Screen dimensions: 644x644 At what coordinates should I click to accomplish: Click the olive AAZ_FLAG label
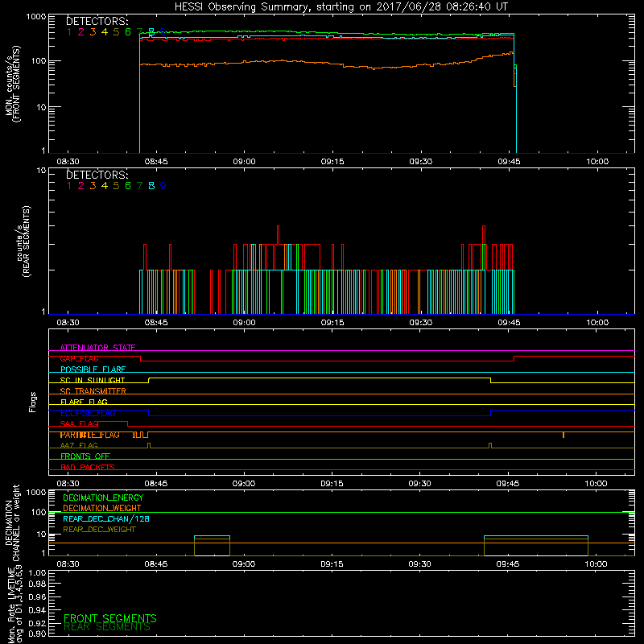click(x=79, y=445)
